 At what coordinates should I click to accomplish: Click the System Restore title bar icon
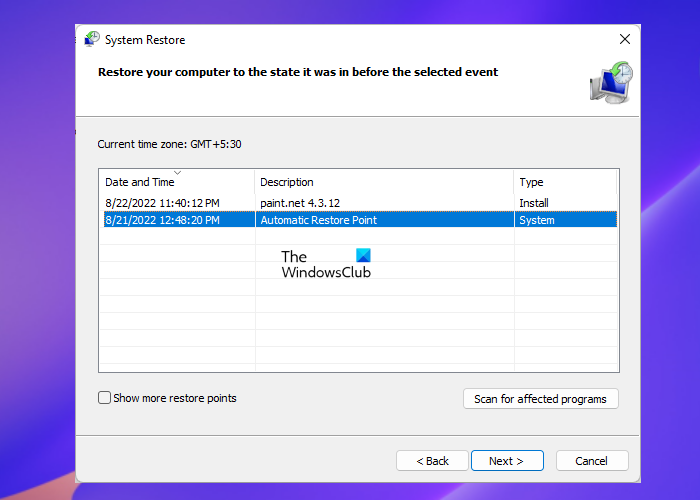click(x=92, y=40)
